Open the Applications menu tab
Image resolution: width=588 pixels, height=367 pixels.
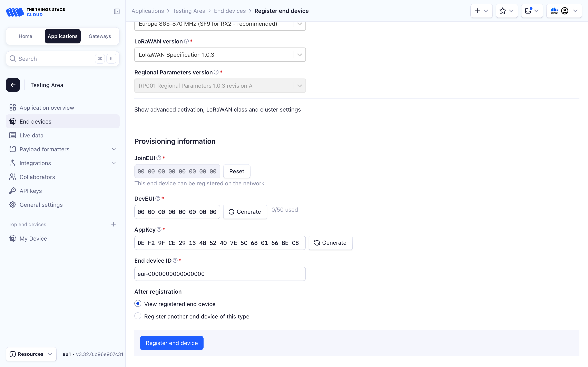point(63,35)
